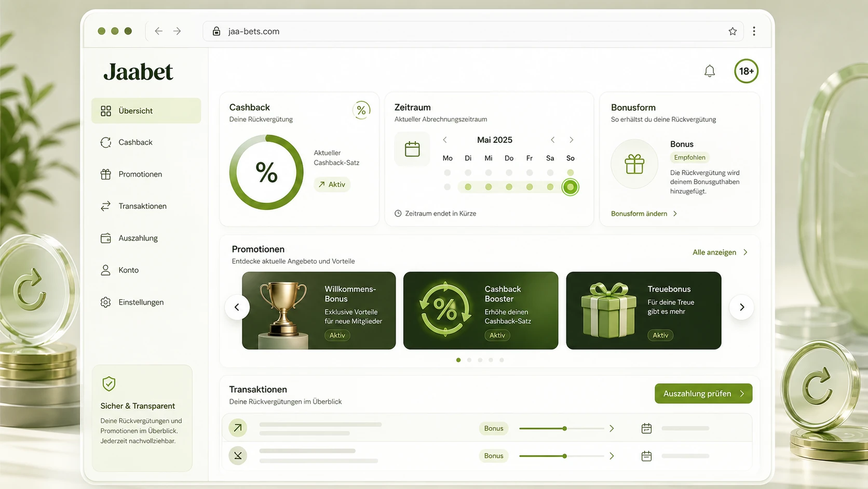Image resolution: width=868 pixels, height=489 pixels.
Task: Click the percent icon in the Cashback card
Action: 361,110
